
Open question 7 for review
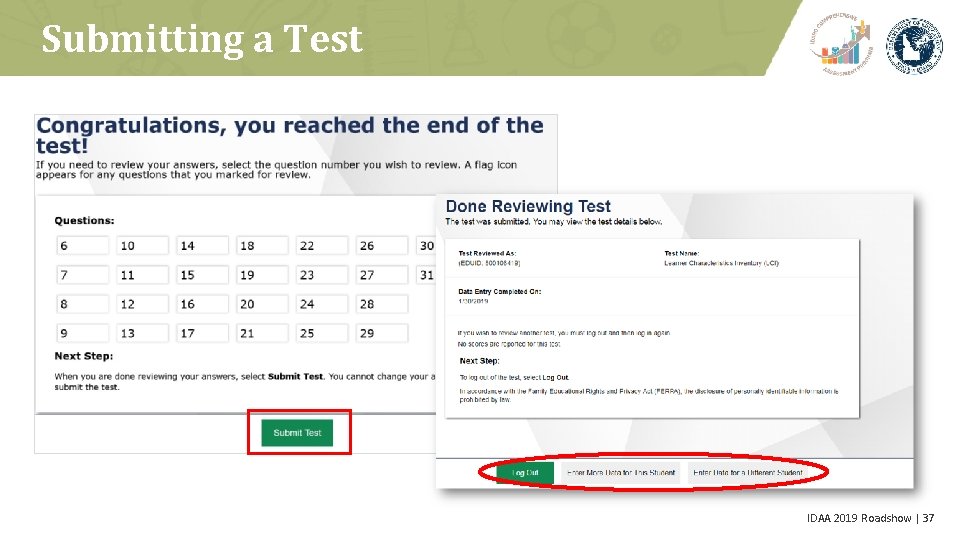click(83, 275)
